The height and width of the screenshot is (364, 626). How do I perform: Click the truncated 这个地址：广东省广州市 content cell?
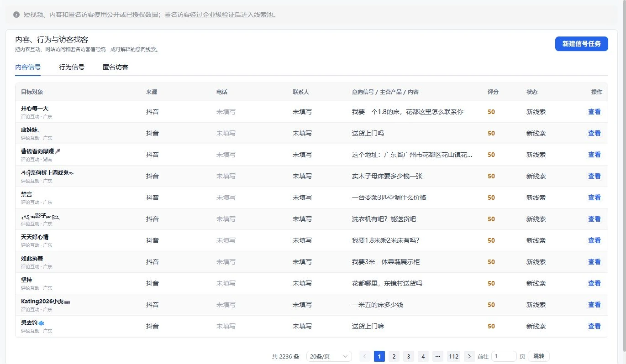click(412, 155)
